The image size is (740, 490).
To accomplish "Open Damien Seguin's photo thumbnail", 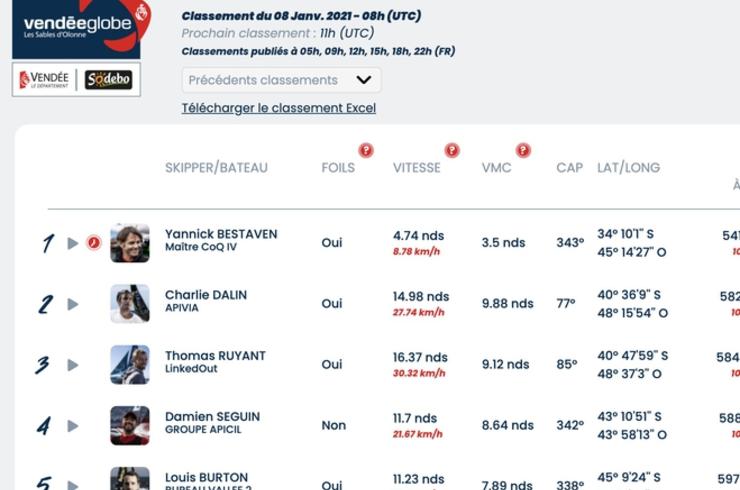I will click(130, 425).
